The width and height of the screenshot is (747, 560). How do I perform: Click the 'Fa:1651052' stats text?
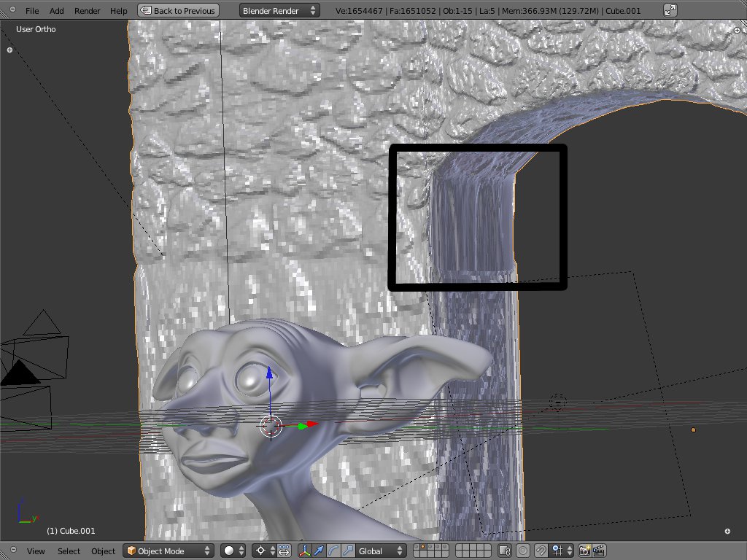[x=413, y=10]
